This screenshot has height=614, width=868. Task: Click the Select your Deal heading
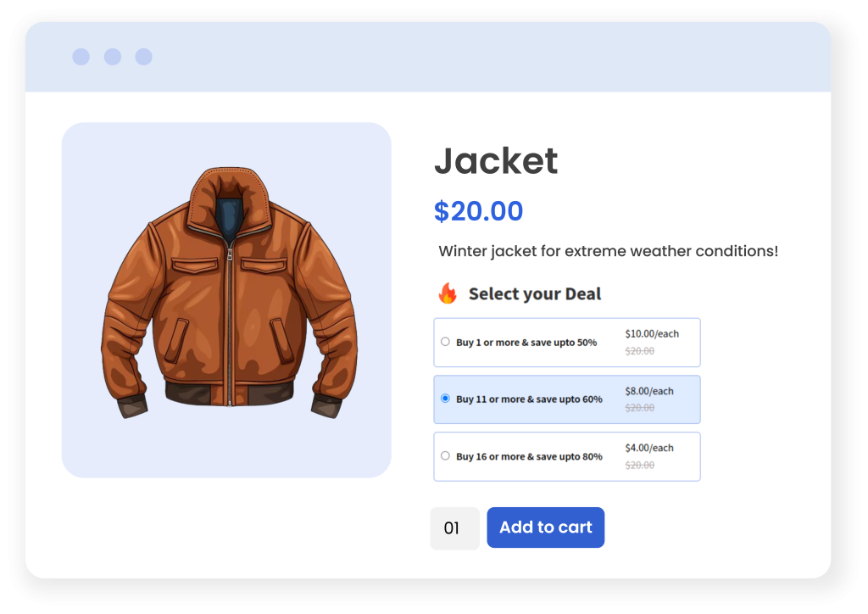[x=535, y=294]
